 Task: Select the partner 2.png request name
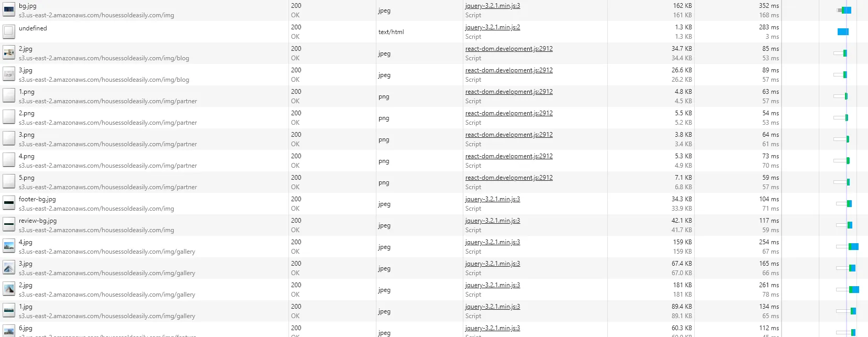coord(27,113)
